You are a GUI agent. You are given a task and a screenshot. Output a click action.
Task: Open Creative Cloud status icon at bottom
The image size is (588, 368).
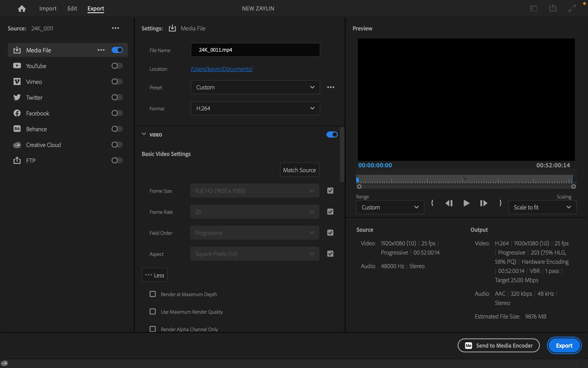pyautogui.click(x=4, y=363)
